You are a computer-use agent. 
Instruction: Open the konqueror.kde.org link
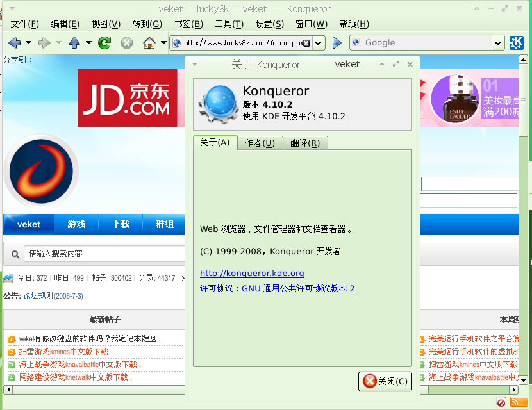coord(252,273)
